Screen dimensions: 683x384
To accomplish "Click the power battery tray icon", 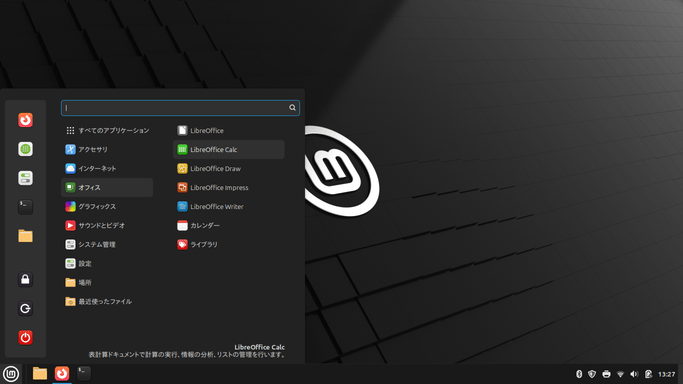I will tap(648, 374).
